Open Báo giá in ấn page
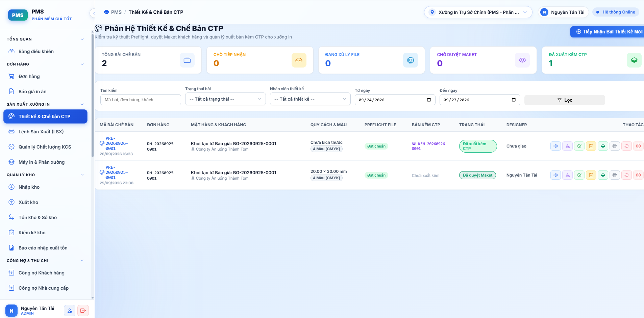644x318 pixels. [x=45, y=91]
